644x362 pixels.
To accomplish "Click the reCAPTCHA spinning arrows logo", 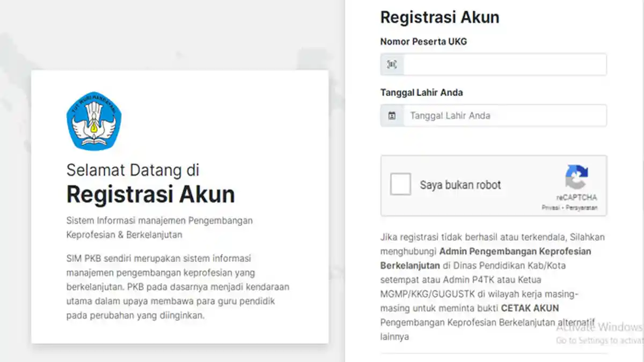I will click(577, 178).
